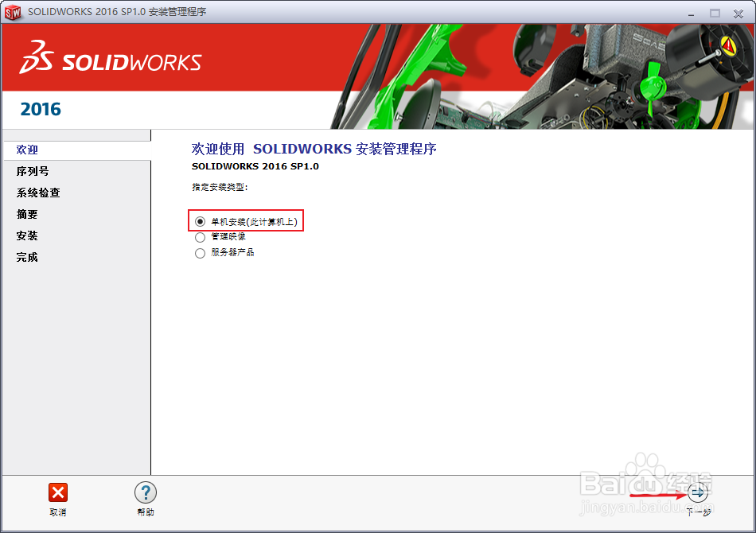Click the SOLIDWORKS logo in banner
This screenshot has height=533, width=756.
tap(111, 57)
